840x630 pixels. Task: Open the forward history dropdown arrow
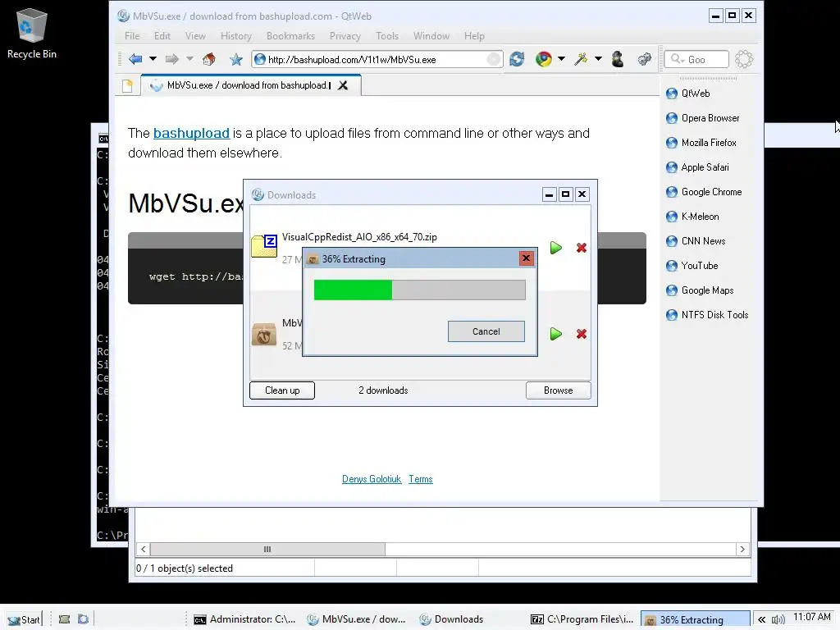(x=189, y=59)
